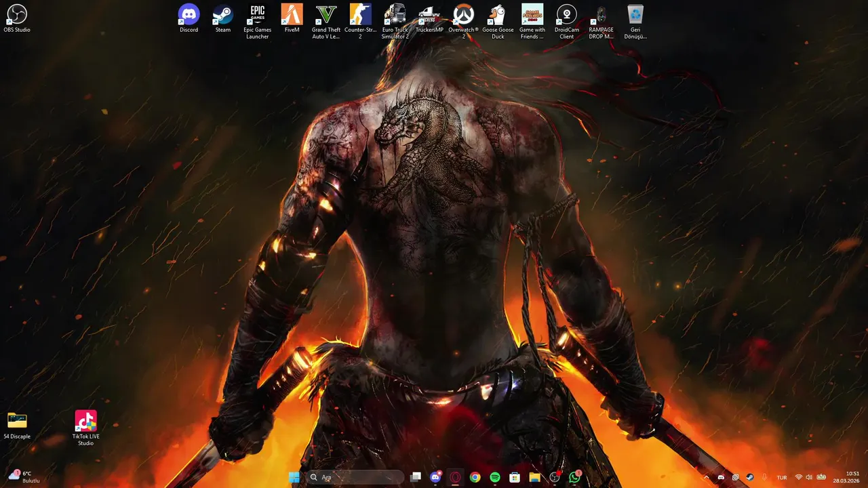Open Wi-Fi network settings from tray
The height and width of the screenshot is (488, 868).
[x=799, y=477]
